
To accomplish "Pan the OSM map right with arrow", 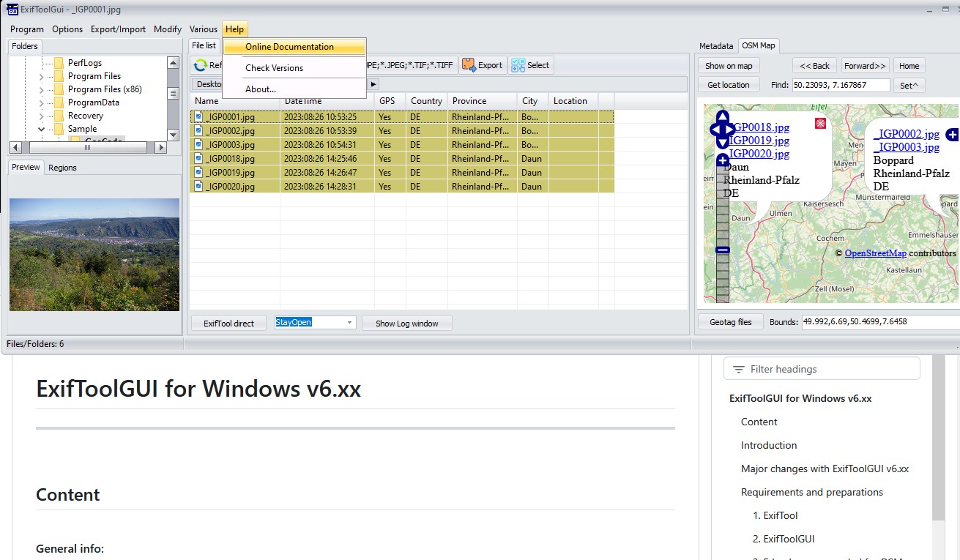I will coord(731,130).
